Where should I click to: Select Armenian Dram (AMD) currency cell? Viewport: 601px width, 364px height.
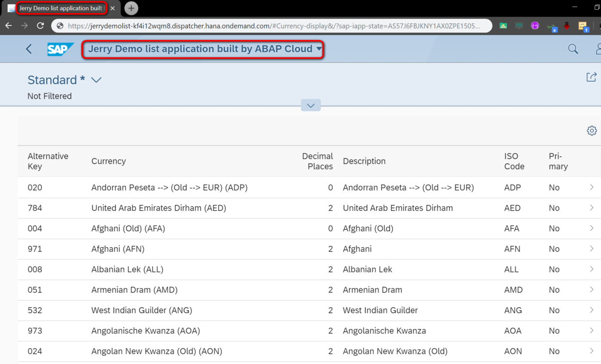click(135, 290)
